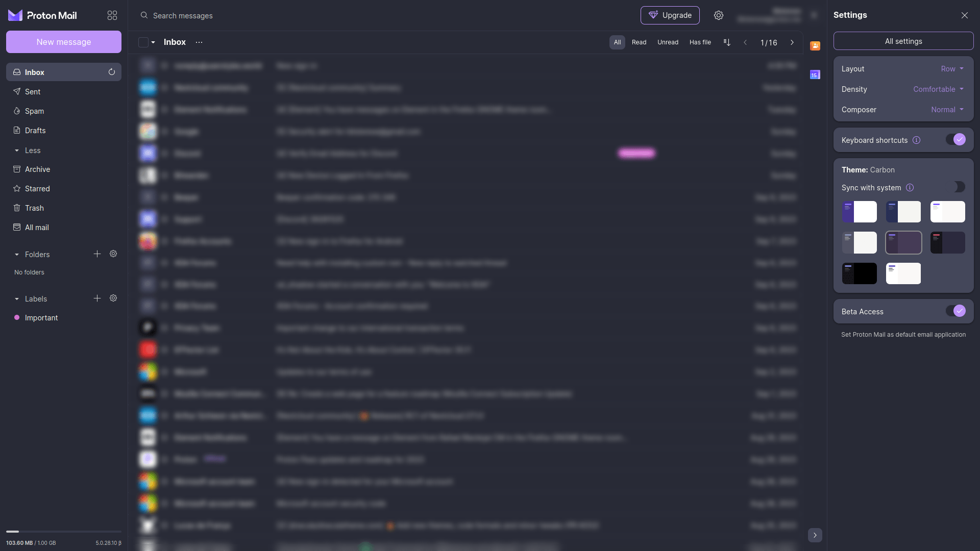Change the Composer dropdown from Normal
The height and width of the screenshot is (551, 980).
pyautogui.click(x=947, y=110)
